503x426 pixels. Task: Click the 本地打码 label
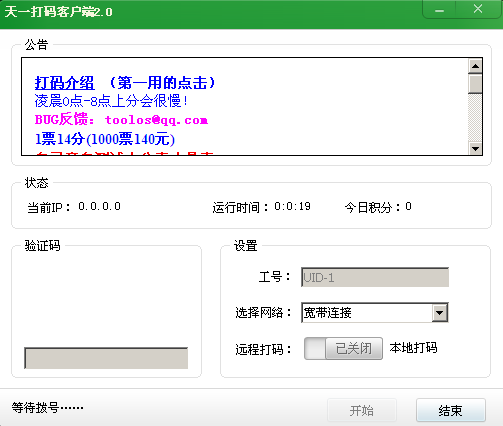pos(413,348)
